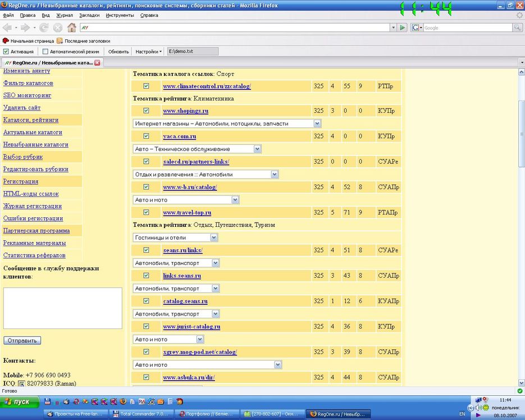Viewport: 525px width, 420px height.
Task: Click the Opera quick launch icon
Action: 76,401
